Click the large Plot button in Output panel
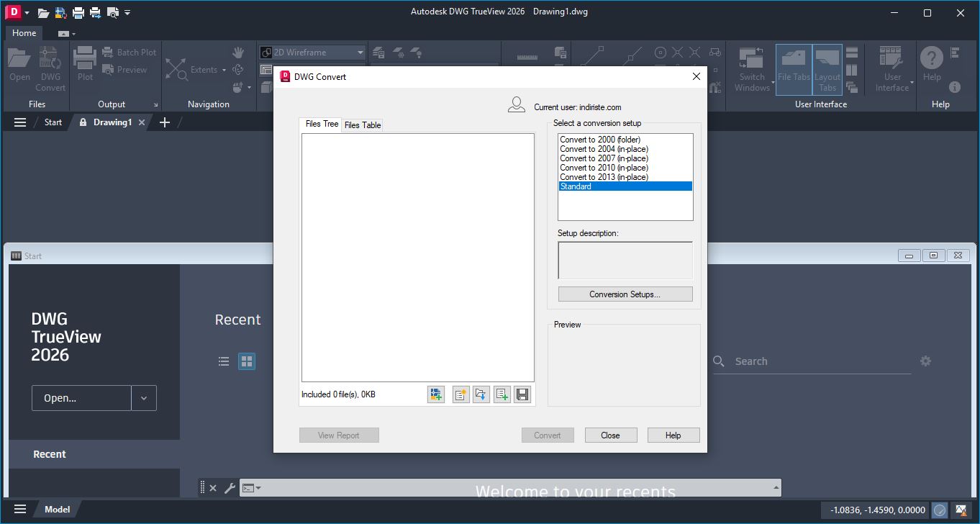 pos(85,65)
